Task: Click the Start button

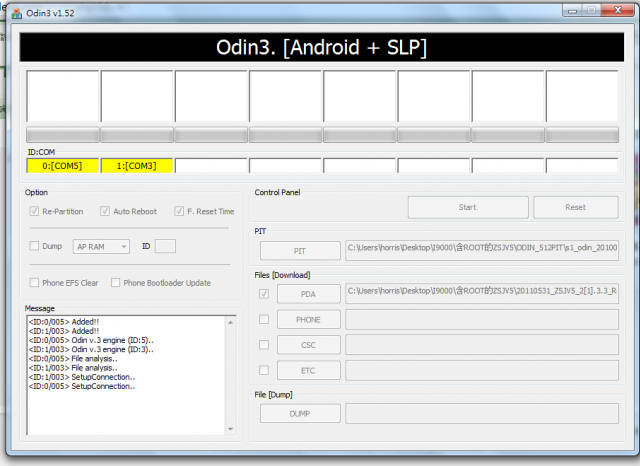Action: click(468, 207)
